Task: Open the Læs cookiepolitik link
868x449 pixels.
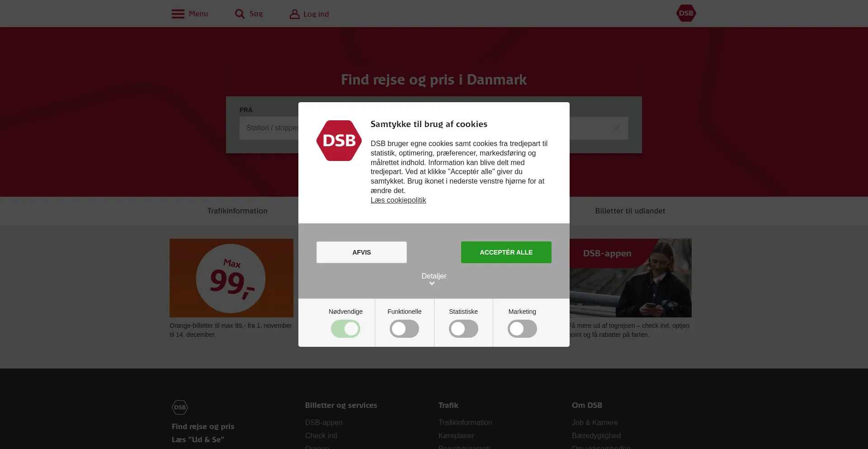Action: point(398,200)
